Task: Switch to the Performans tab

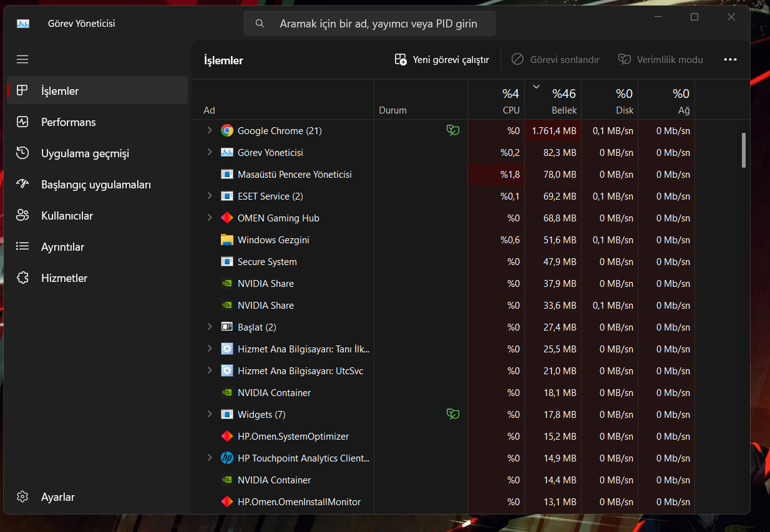Action: [x=97, y=122]
